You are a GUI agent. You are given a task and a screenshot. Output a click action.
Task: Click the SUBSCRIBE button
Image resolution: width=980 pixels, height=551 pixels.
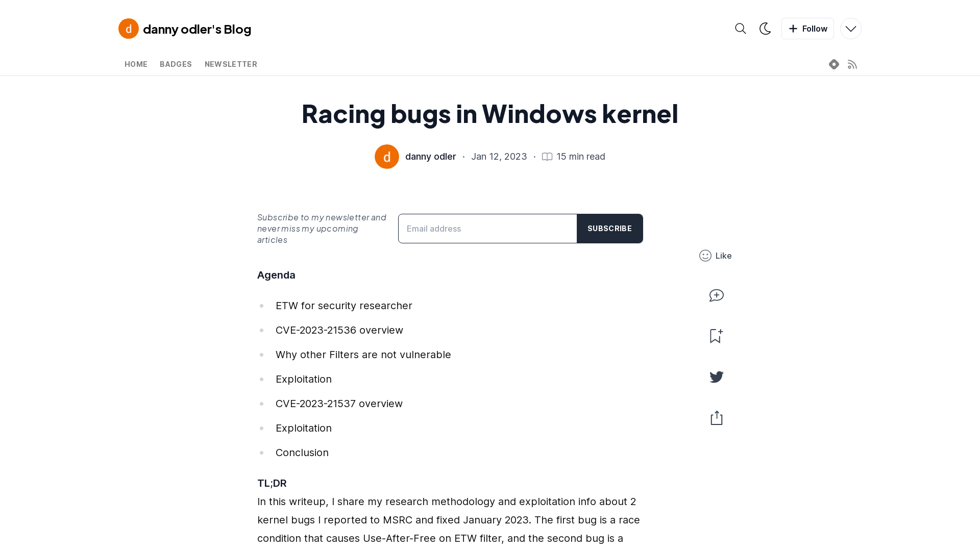pos(609,228)
